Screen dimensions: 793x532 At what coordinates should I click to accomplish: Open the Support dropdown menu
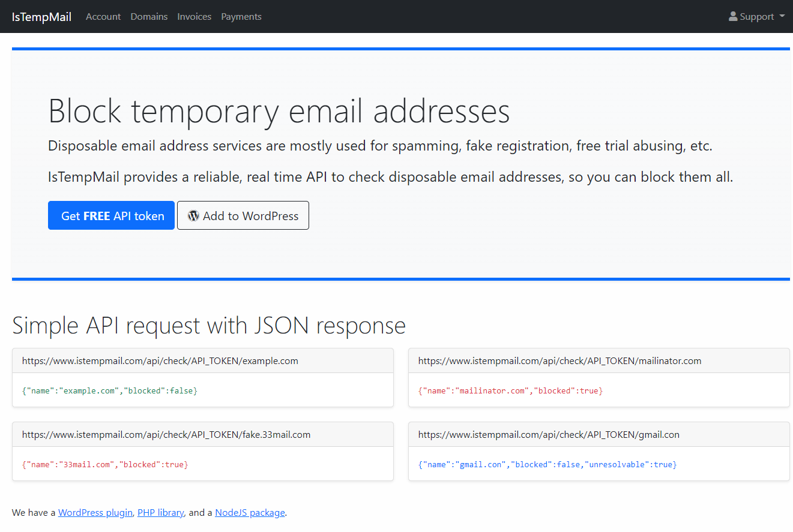point(755,17)
